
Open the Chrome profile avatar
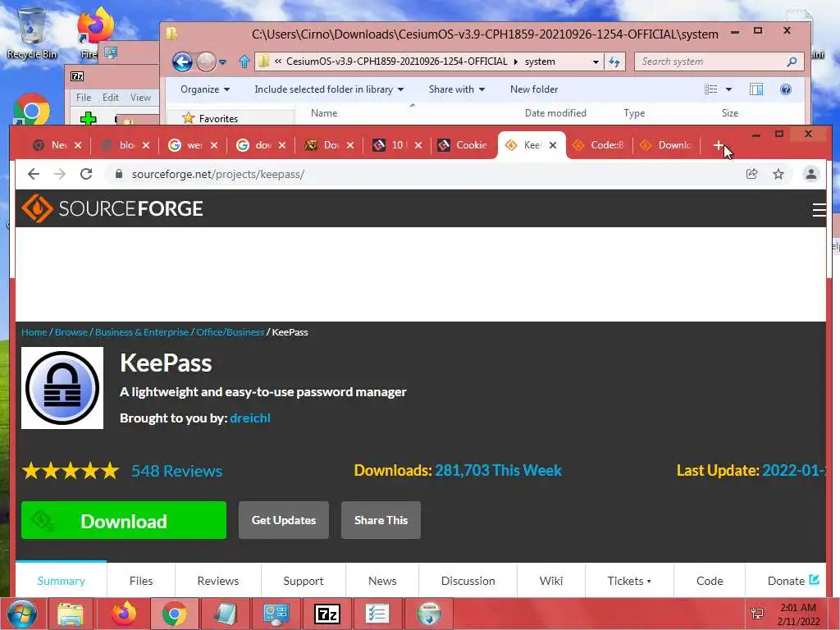[x=811, y=174]
